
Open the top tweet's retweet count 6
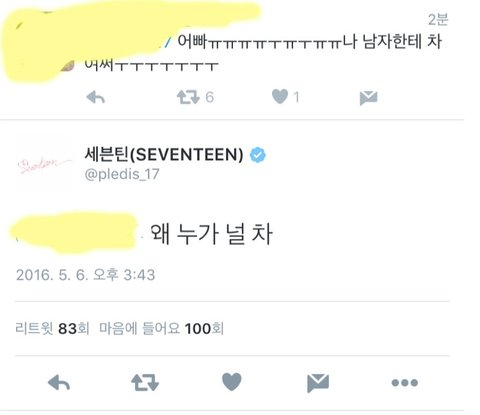point(209,97)
